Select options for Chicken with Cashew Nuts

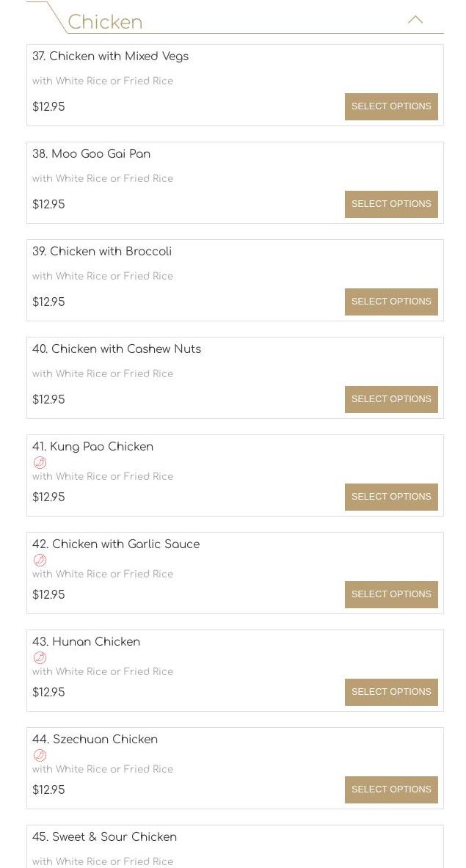391,399
